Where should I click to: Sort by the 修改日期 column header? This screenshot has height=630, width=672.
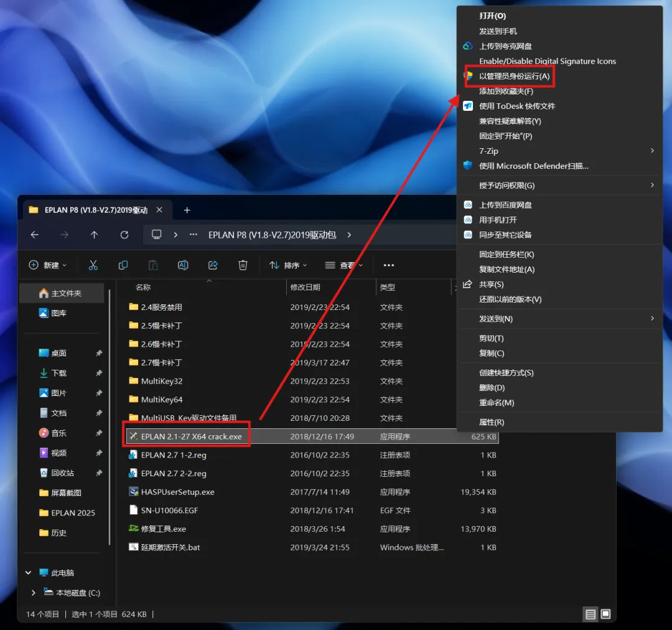305,288
